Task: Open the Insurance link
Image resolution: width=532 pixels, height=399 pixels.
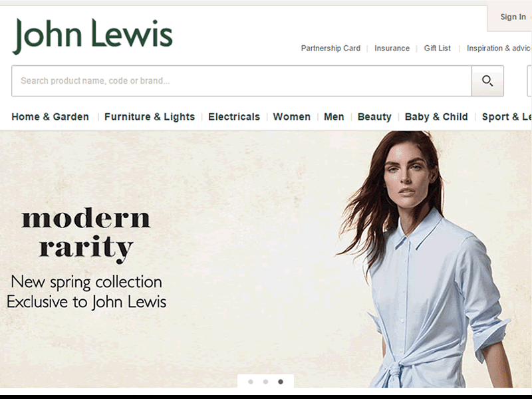Action: coord(392,48)
